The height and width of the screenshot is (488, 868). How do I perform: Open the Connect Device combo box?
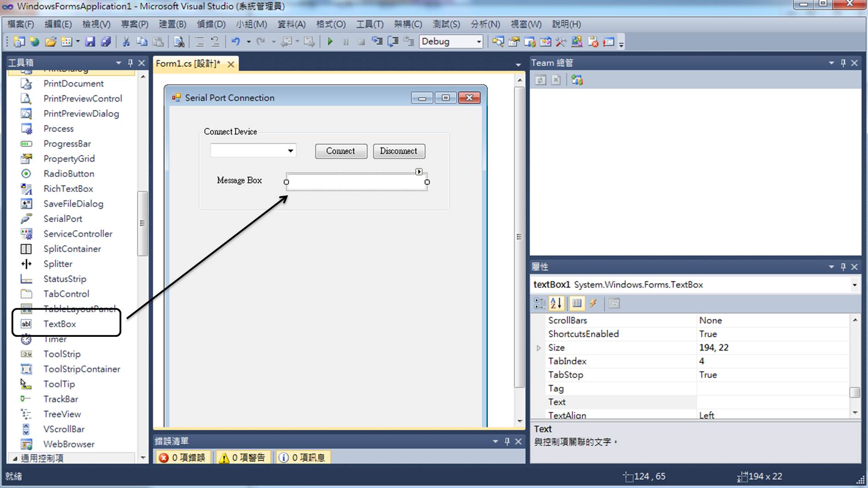290,151
